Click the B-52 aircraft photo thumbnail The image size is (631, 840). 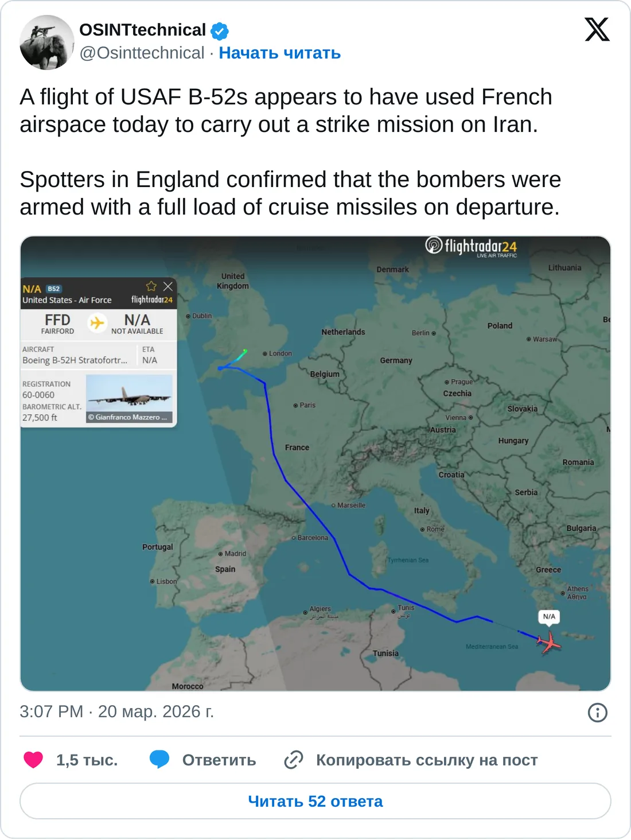point(129,399)
